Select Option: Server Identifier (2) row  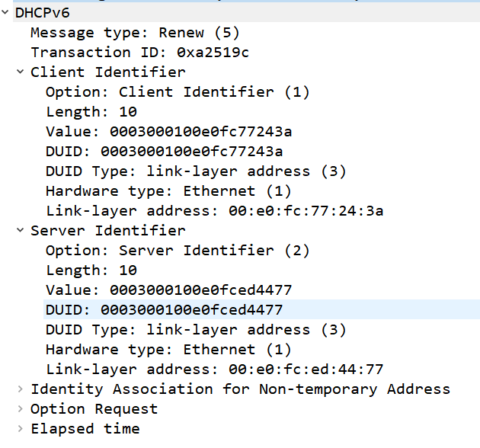[x=178, y=251]
